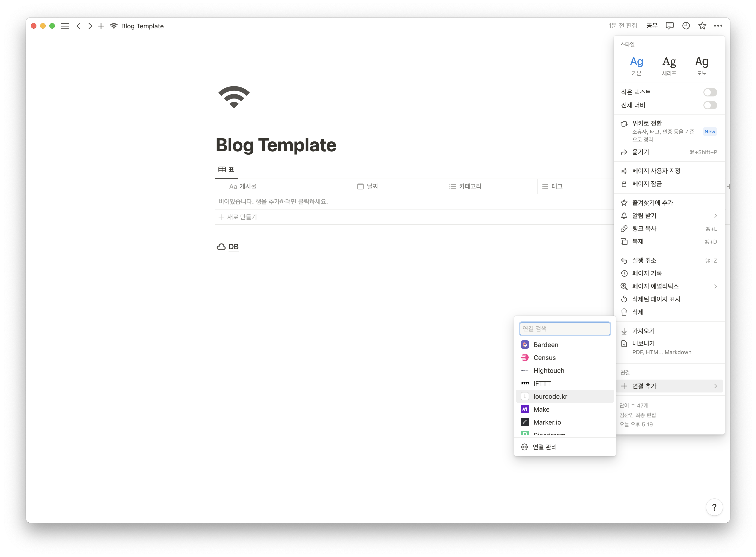The width and height of the screenshot is (756, 557).
Task: Enable the 전체 너비 toggle
Action: tap(710, 105)
